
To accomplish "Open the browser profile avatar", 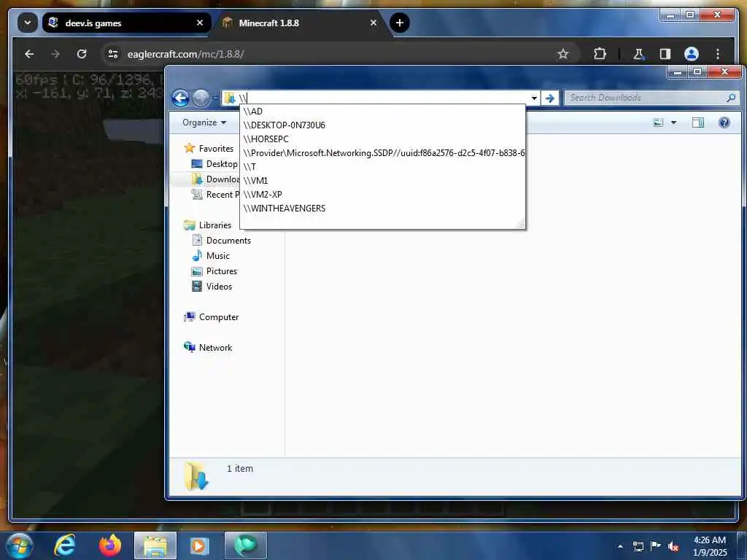I will click(x=692, y=54).
